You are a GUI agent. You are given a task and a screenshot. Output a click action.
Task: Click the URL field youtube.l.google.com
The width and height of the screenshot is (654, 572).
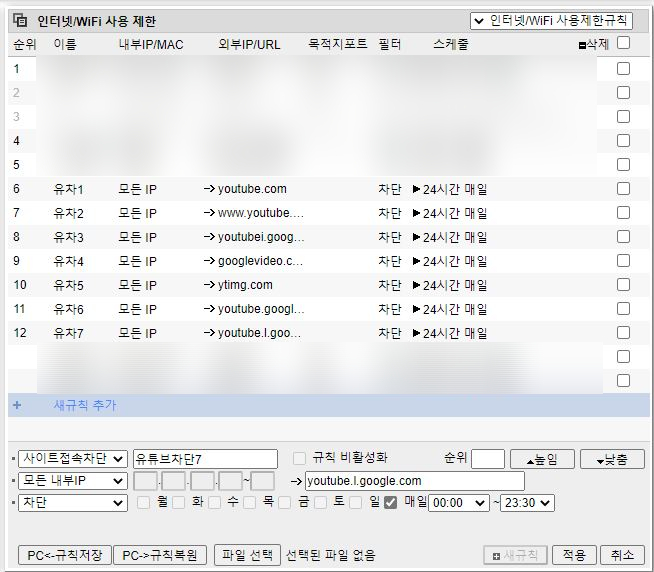click(415, 481)
